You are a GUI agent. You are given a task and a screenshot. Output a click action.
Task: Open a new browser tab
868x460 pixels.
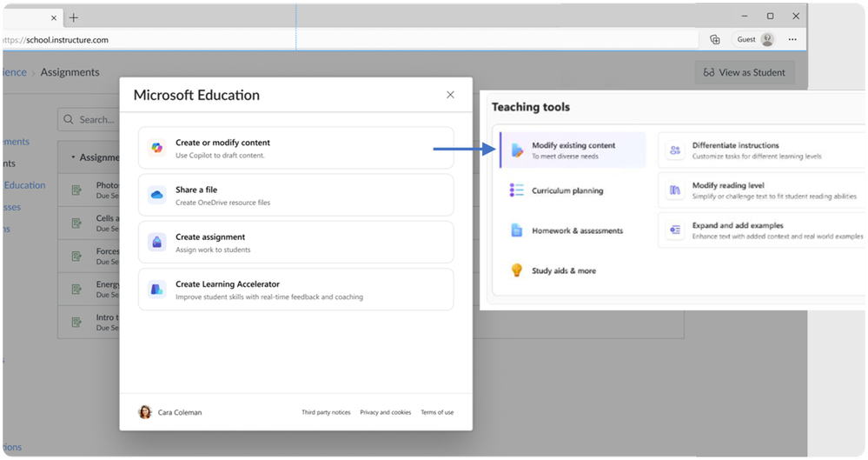pyautogui.click(x=74, y=17)
